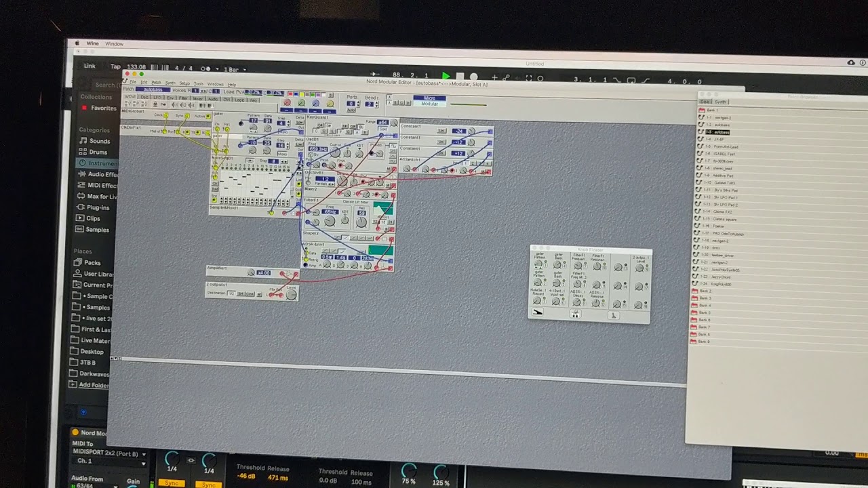Open Clips category in browser

[x=93, y=218]
